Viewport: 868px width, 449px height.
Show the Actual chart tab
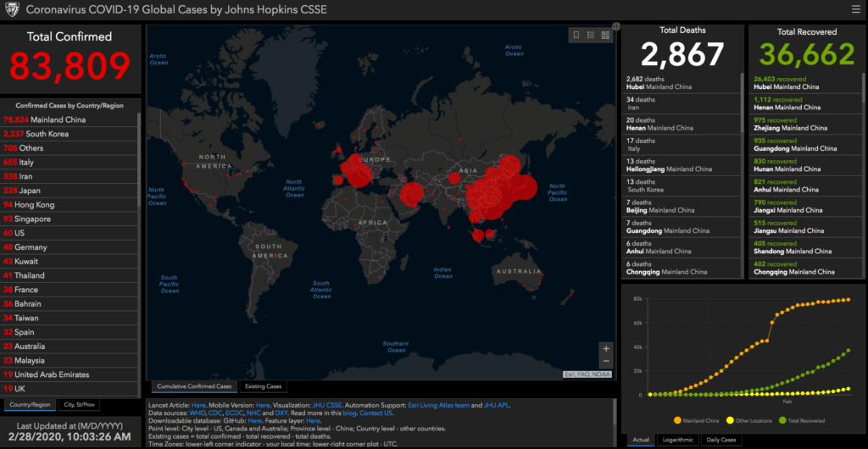pyautogui.click(x=641, y=441)
